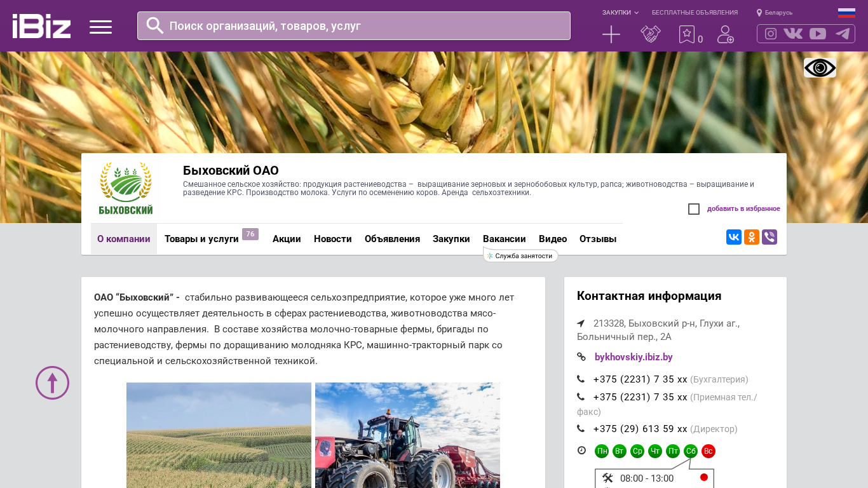Click the Быховский ОАО company title

pos(231,170)
